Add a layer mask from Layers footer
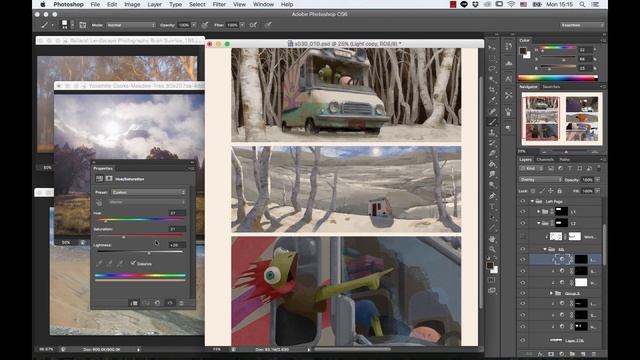The width and height of the screenshot is (640, 360). pyautogui.click(x=551, y=354)
